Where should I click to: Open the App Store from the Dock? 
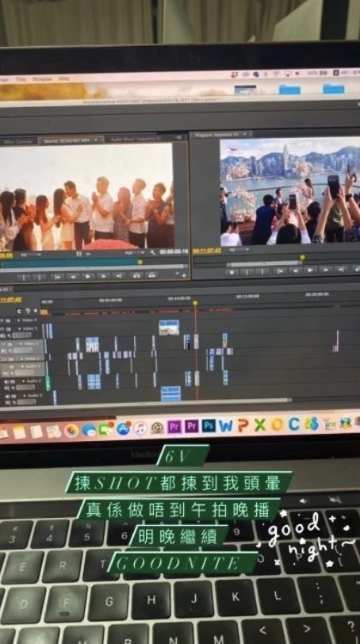pos(123,428)
